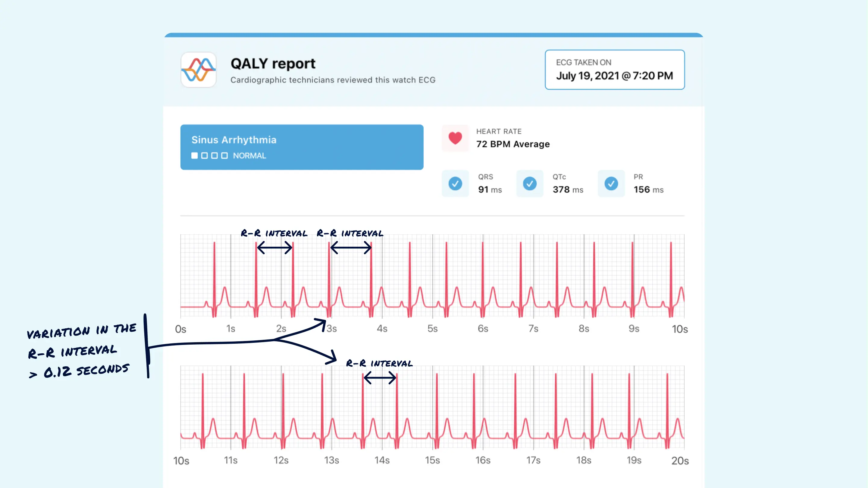Toggle the third NORMAL severity square
This screenshot has width=868, height=488.
214,155
